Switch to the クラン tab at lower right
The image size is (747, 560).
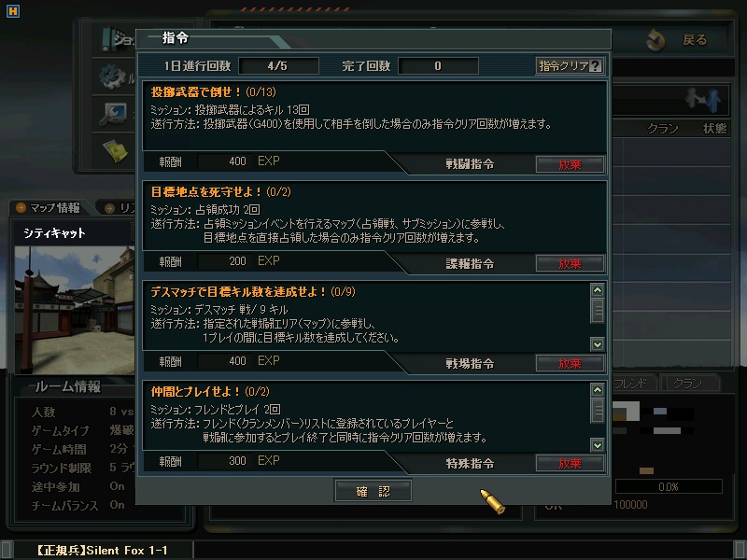(688, 383)
